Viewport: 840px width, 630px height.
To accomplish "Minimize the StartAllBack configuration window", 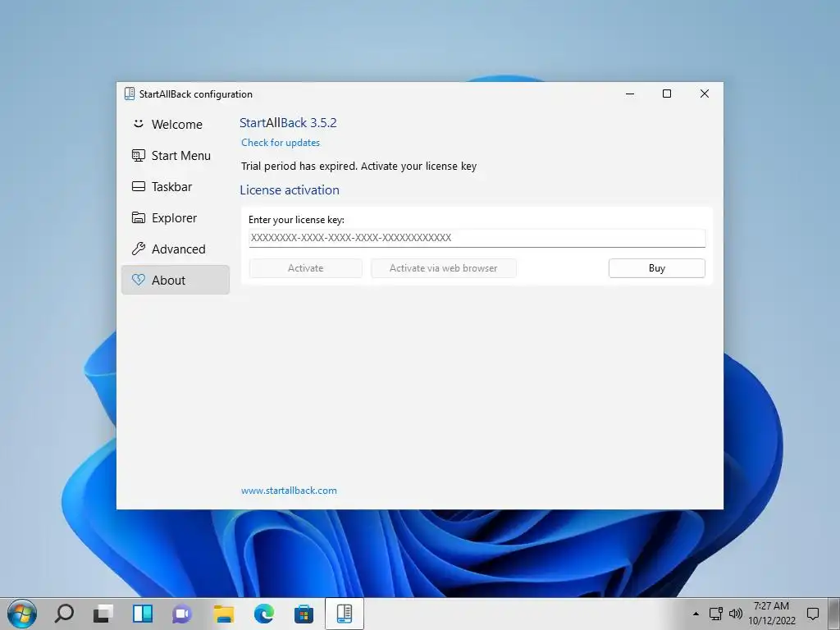I will coord(630,94).
